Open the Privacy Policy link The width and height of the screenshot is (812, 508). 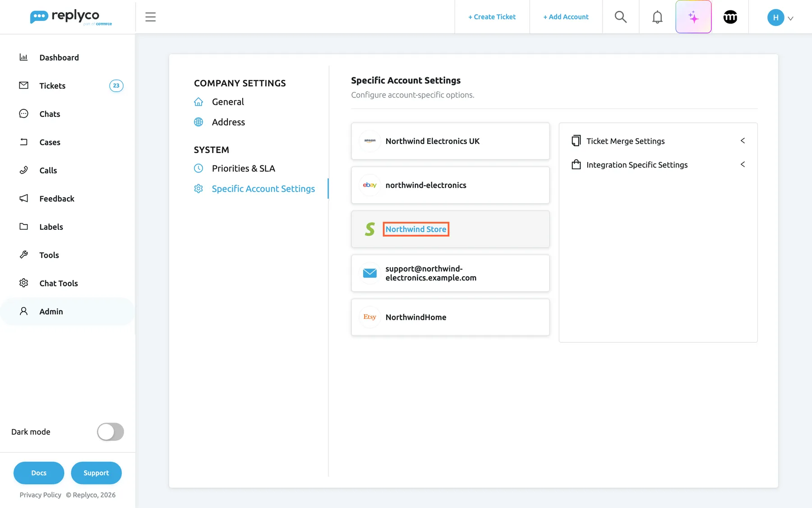(40, 495)
